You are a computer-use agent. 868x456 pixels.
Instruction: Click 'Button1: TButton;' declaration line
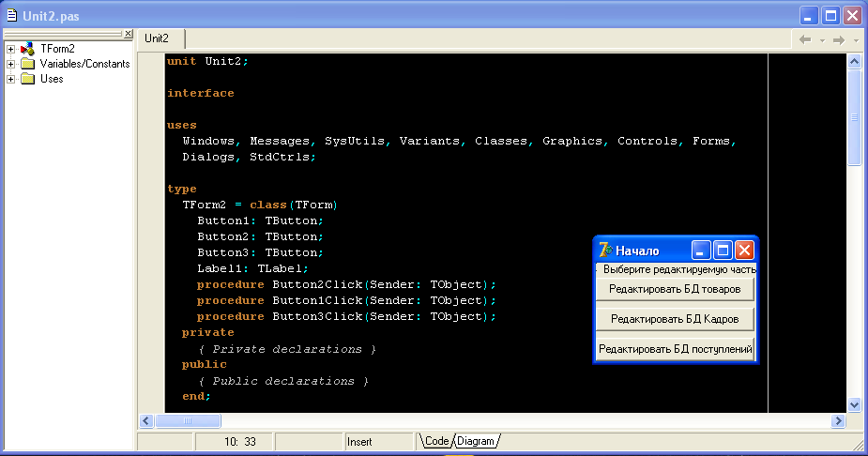point(260,220)
